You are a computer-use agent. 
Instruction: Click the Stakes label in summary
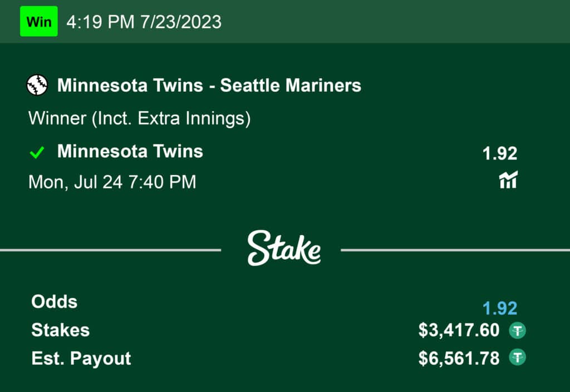coord(60,330)
